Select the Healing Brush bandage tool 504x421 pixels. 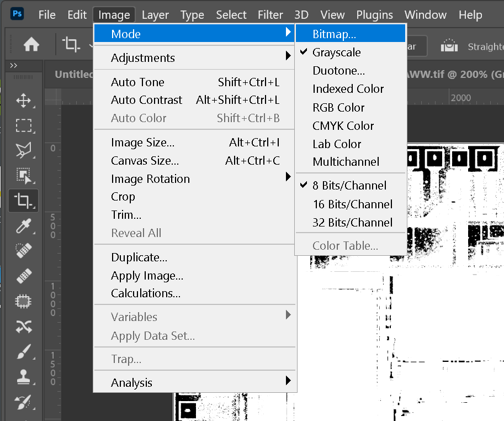24,276
